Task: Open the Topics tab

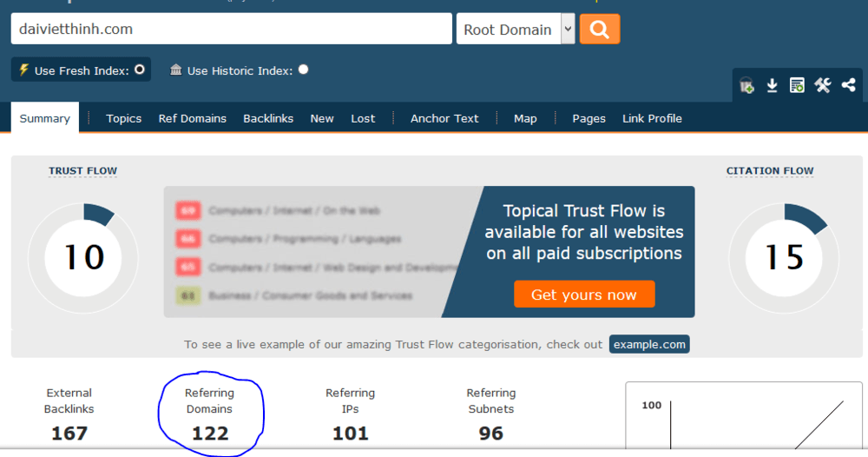Action: [123, 118]
